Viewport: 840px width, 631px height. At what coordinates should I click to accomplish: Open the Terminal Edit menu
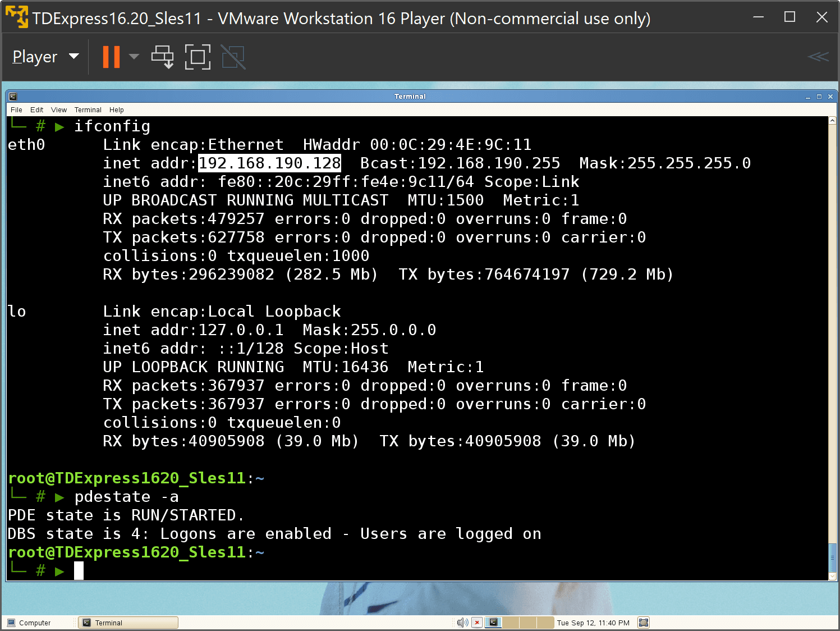[36, 109]
